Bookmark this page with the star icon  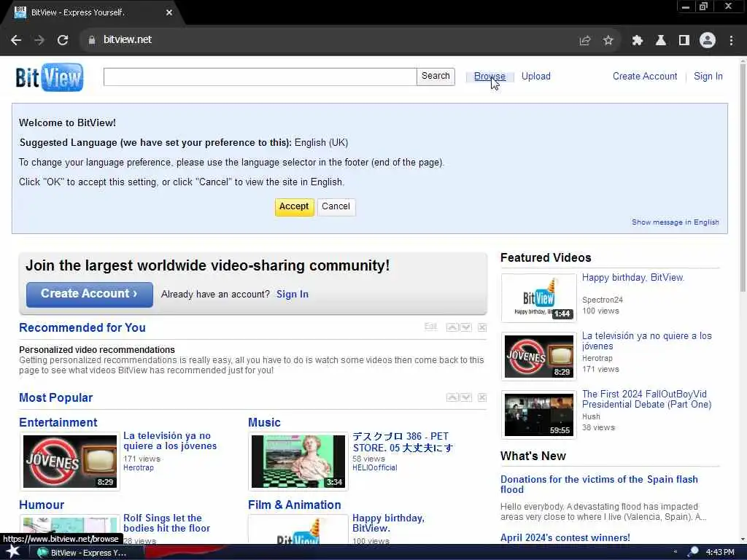click(608, 41)
